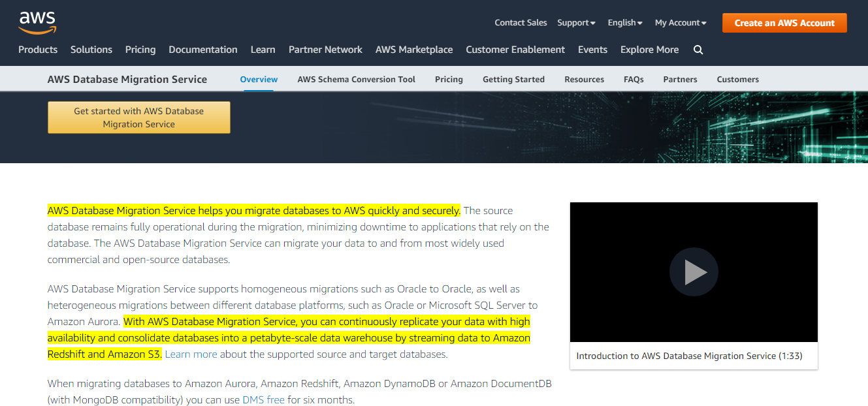Click the highlighted sentence about migrating databases quickly

click(254, 211)
